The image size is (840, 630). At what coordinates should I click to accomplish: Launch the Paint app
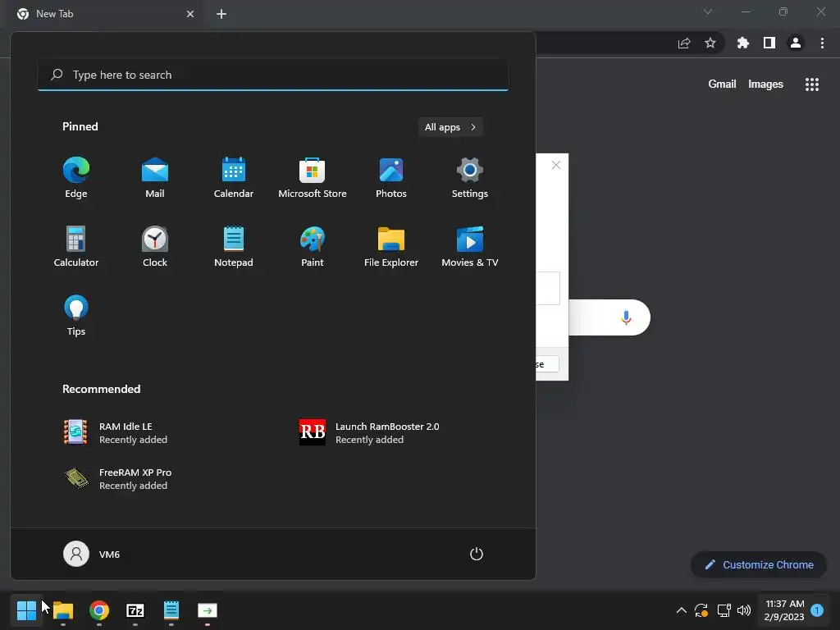313,246
